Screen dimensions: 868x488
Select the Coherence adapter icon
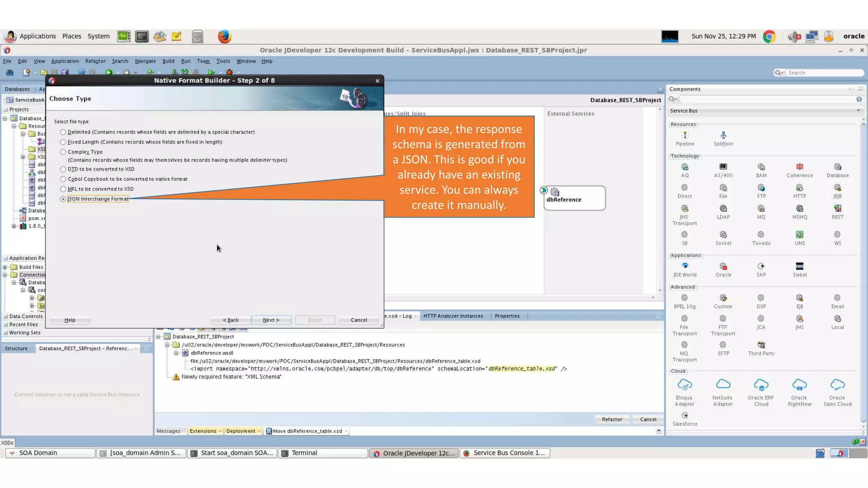coord(799,167)
